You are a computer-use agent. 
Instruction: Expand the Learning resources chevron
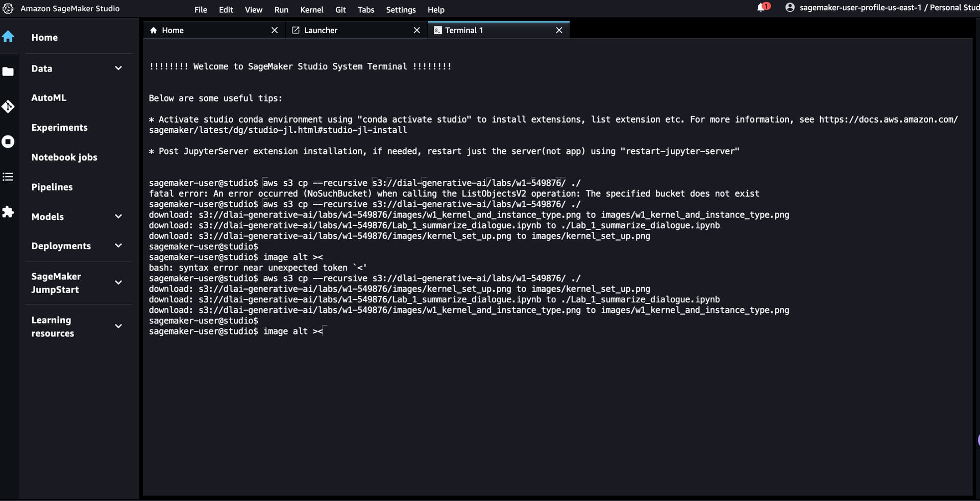point(118,326)
